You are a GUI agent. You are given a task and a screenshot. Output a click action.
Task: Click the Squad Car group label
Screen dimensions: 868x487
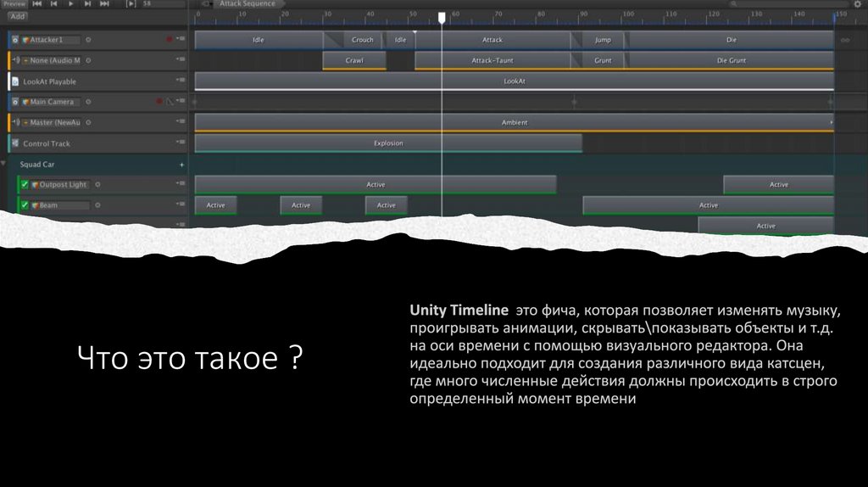click(37, 165)
